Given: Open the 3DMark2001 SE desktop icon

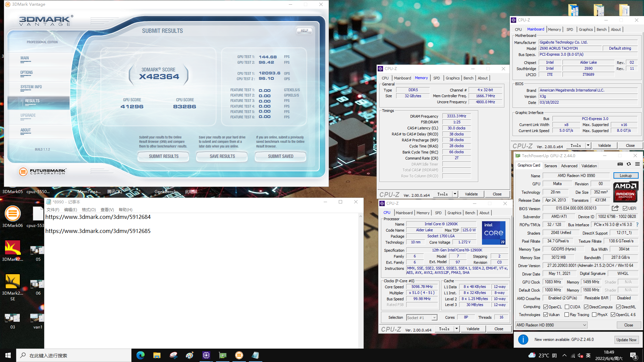Looking at the screenshot, I should (13, 287).
